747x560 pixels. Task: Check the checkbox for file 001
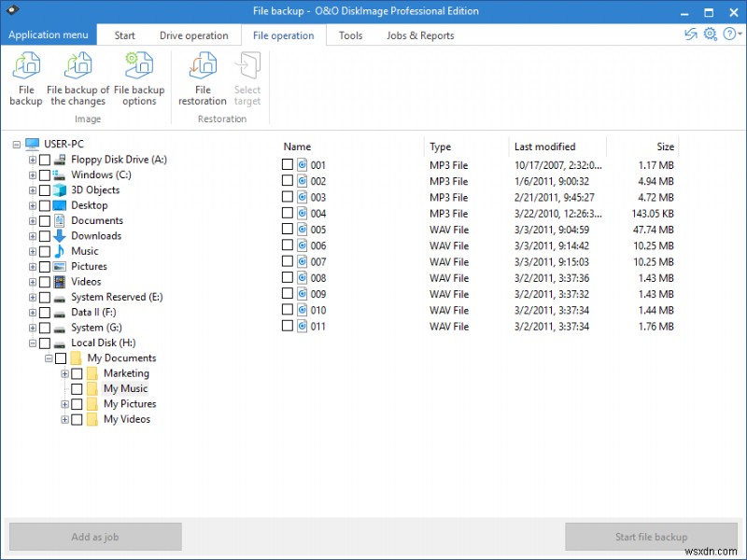[x=288, y=165]
